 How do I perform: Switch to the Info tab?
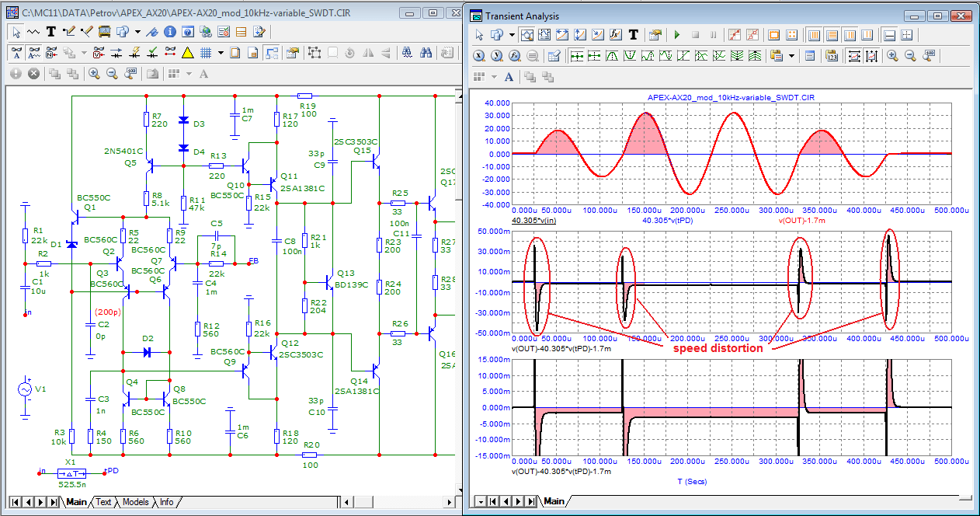tap(166, 502)
